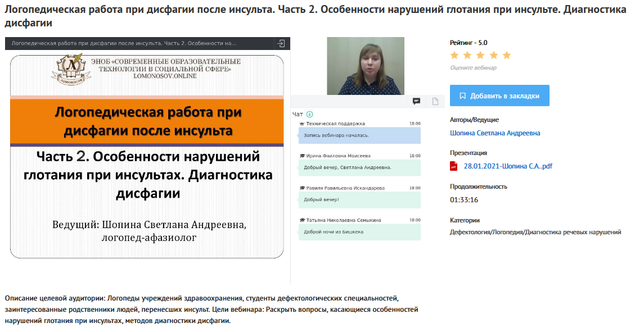Rate the webinar with the first star
644x332 pixels.
pyautogui.click(x=454, y=55)
